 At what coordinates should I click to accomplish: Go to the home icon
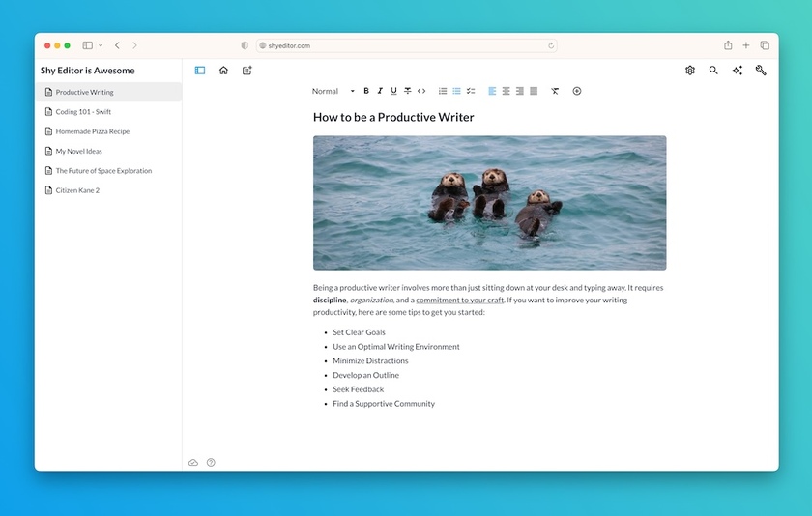223,71
